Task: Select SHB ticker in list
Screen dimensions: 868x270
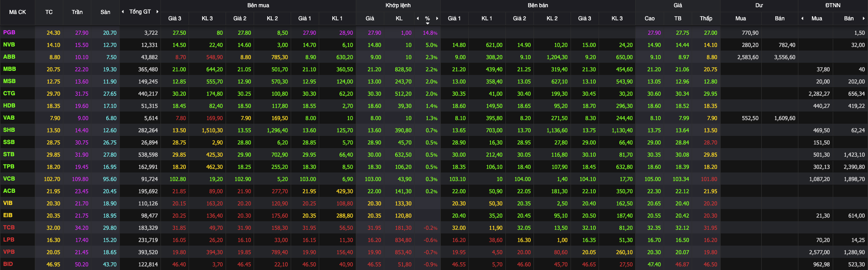Action: pos(9,130)
